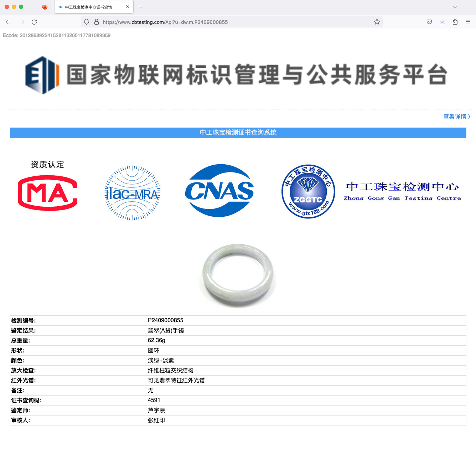Open a new tab with plus button
476x449 pixels.
click(141, 7)
